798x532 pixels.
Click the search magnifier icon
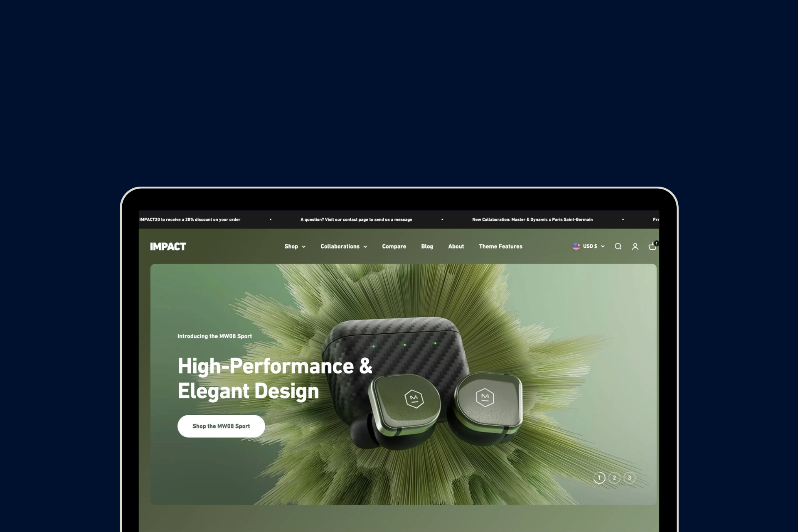point(618,246)
